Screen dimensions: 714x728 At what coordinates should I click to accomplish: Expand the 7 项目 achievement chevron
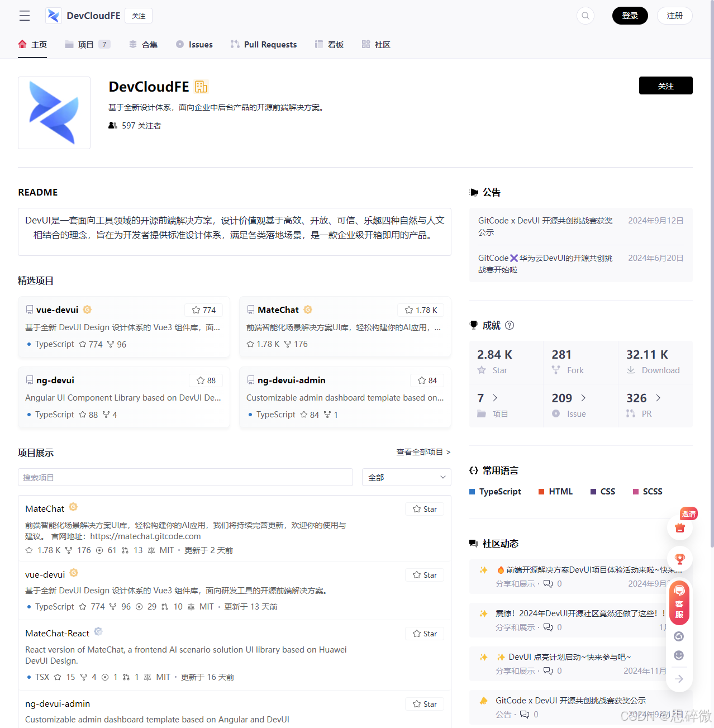pyautogui.click(x=495, y=398)
